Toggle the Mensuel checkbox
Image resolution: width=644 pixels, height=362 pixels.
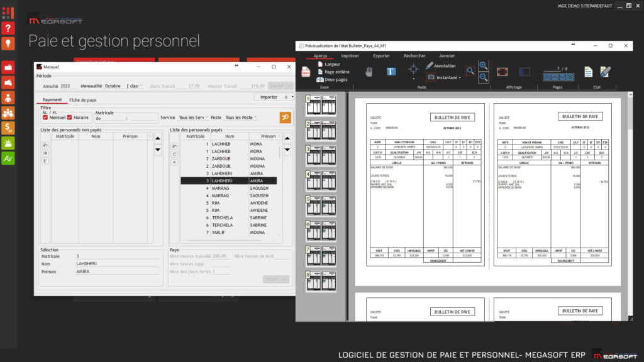[x=45, y=118]
